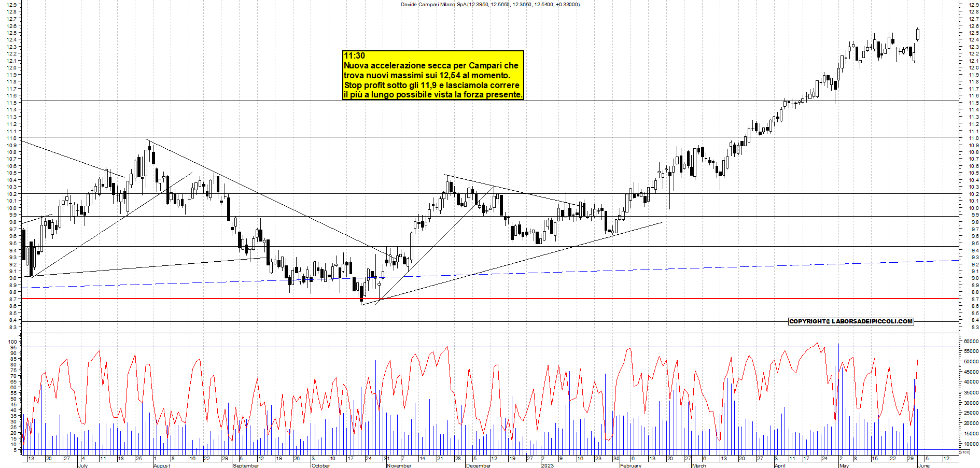980x468 pixels.
Task: Click the 45000 volume axis label
Action: [971, 372]
